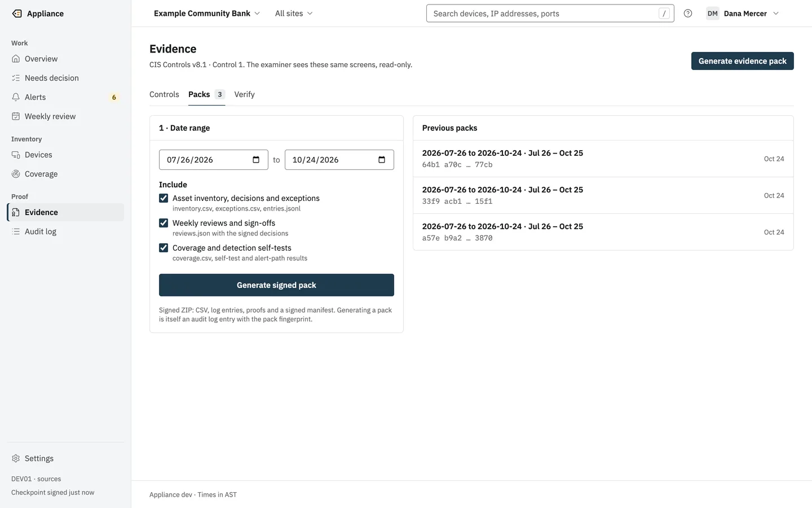Click the Evidence document icon
812x508 pixels.
point(16,212)
